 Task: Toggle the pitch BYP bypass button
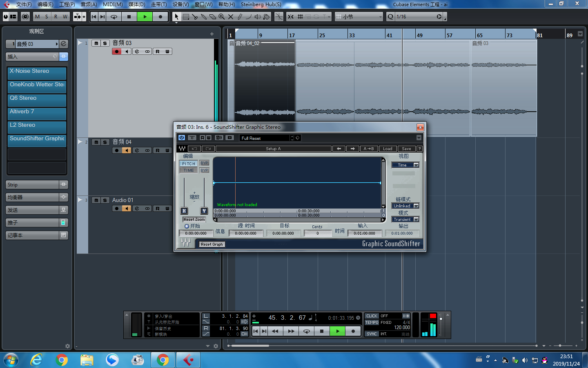204,163
